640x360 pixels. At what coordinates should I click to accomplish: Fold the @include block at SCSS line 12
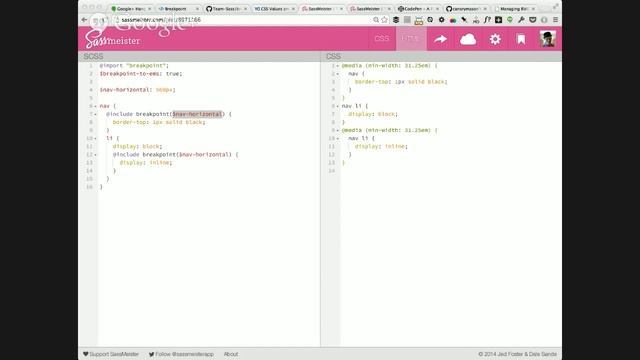96,155
